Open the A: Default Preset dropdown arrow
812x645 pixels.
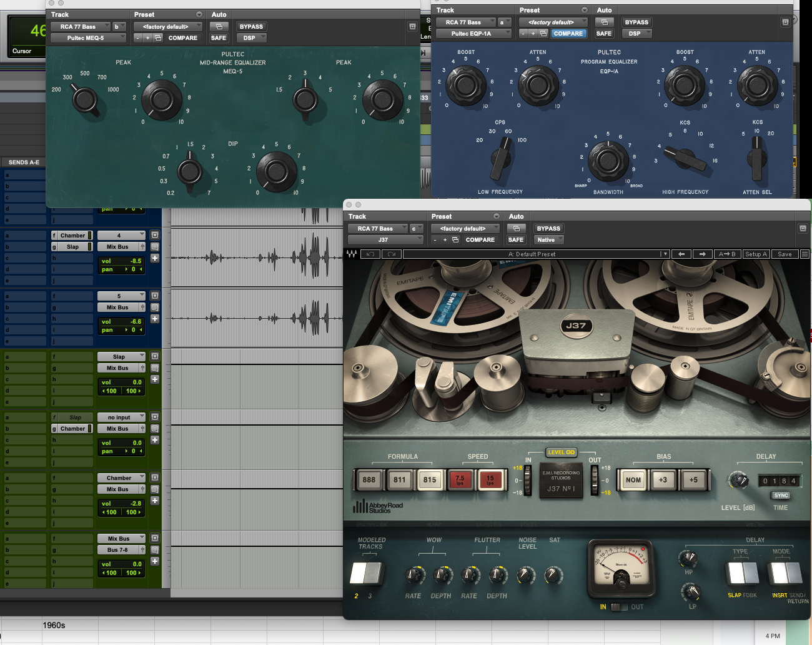point(666,254)
